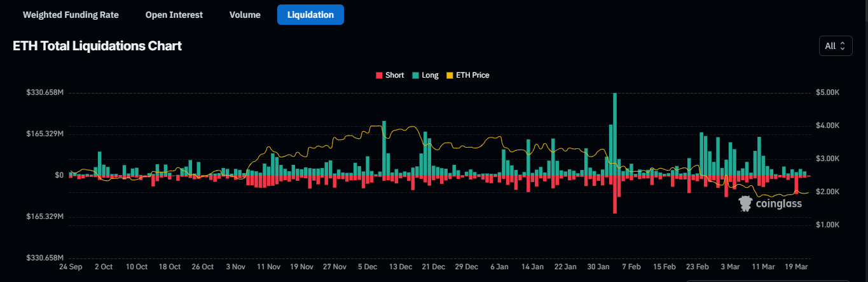Screen dimensions: 868x282
Task: Click the $0 left axis label
Action: pyautogui.click(x=59, y=175)
